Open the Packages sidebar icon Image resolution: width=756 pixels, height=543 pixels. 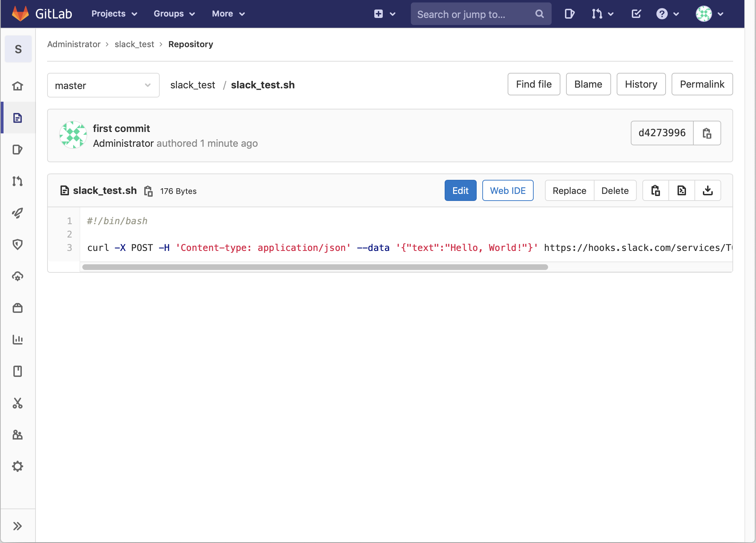click(18, 308)
